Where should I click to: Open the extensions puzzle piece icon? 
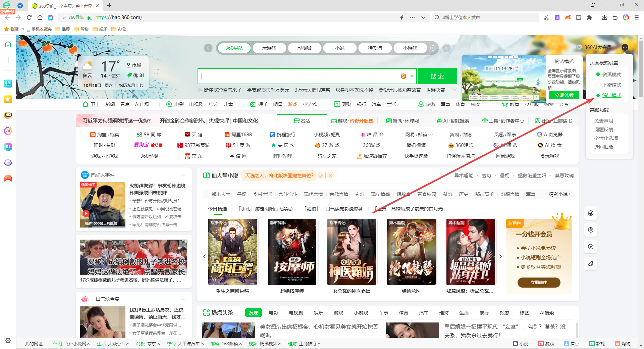pos(589,17)
